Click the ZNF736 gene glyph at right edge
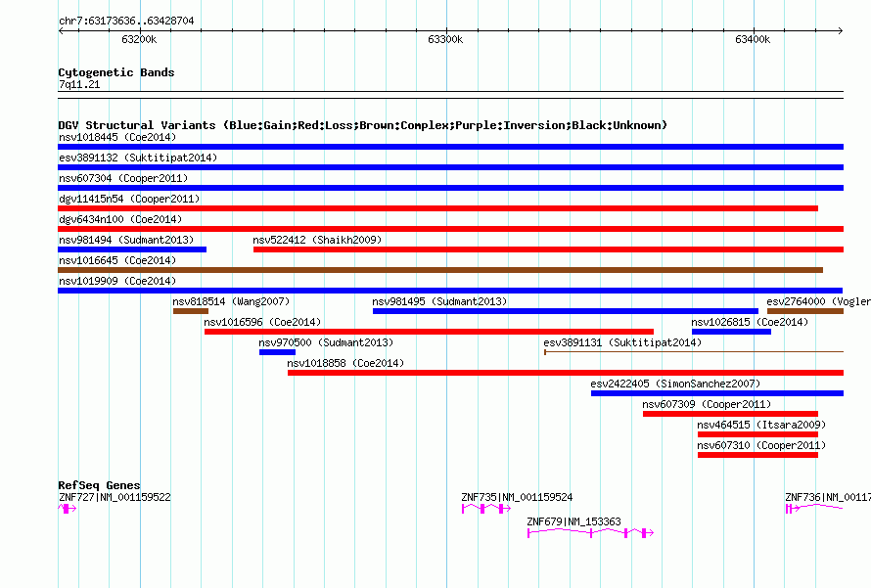The height and width of the screenshot is (588, 871). tap(814, 509)
